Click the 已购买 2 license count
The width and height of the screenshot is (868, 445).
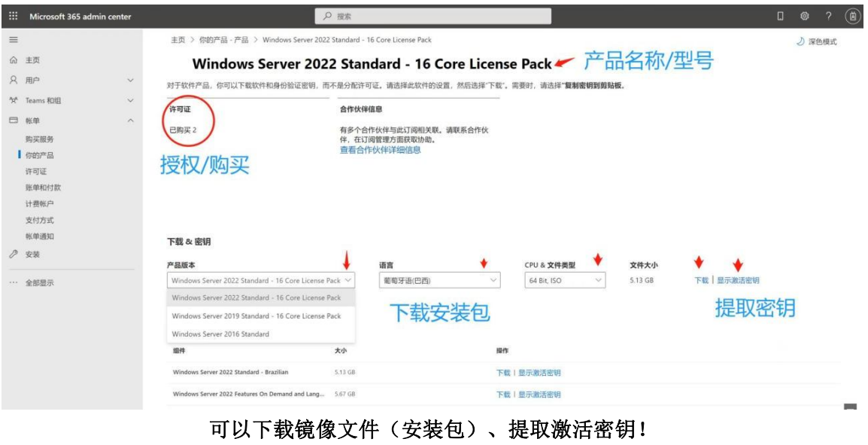[184, 130]
